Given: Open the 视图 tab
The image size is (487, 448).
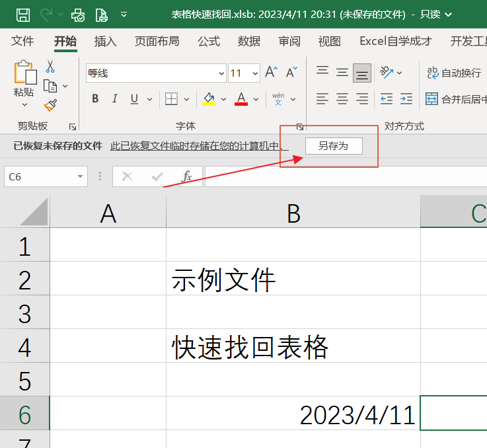Looking at the screenshot, I should tap(329, 41).
